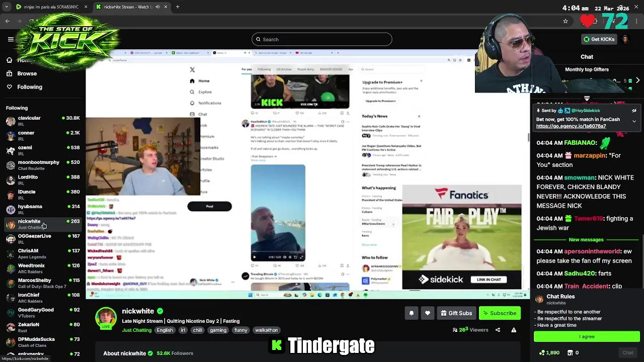Open the 1,890 channel points balance
644x362 pixels.
(x=549, y=353)
